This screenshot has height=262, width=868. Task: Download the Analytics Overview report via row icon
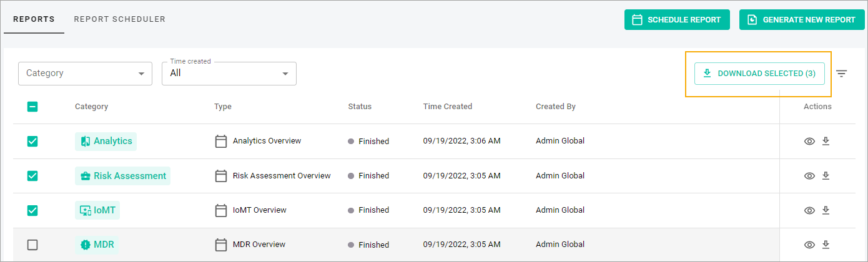826,141
